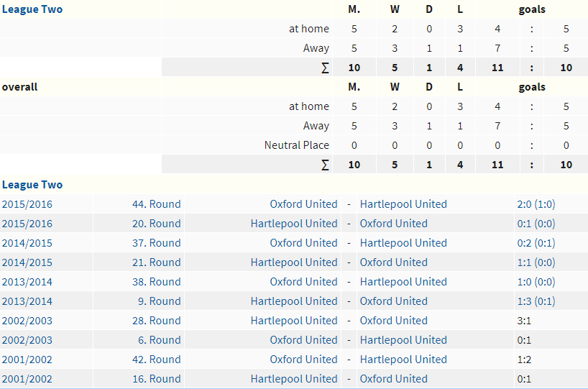This screenshot has height=389, width=588.
Task: Click the 1:0 (0:0) result
Action: (x=536, y=282)
